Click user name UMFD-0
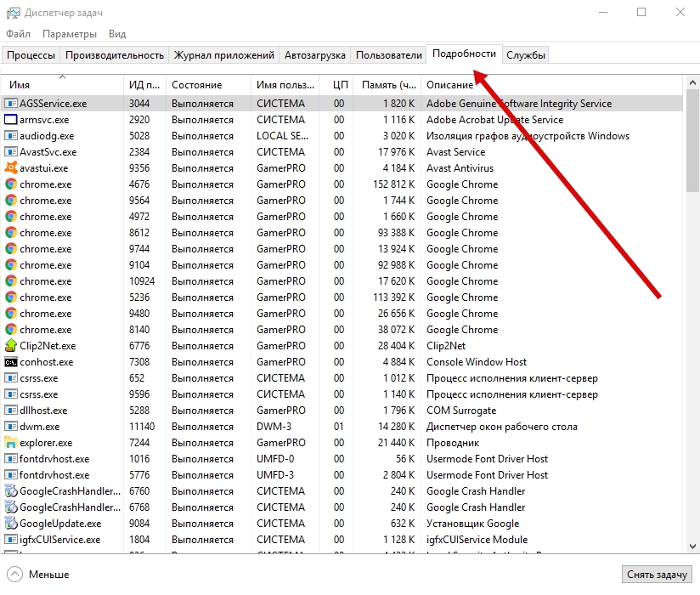 coord(275,459)
